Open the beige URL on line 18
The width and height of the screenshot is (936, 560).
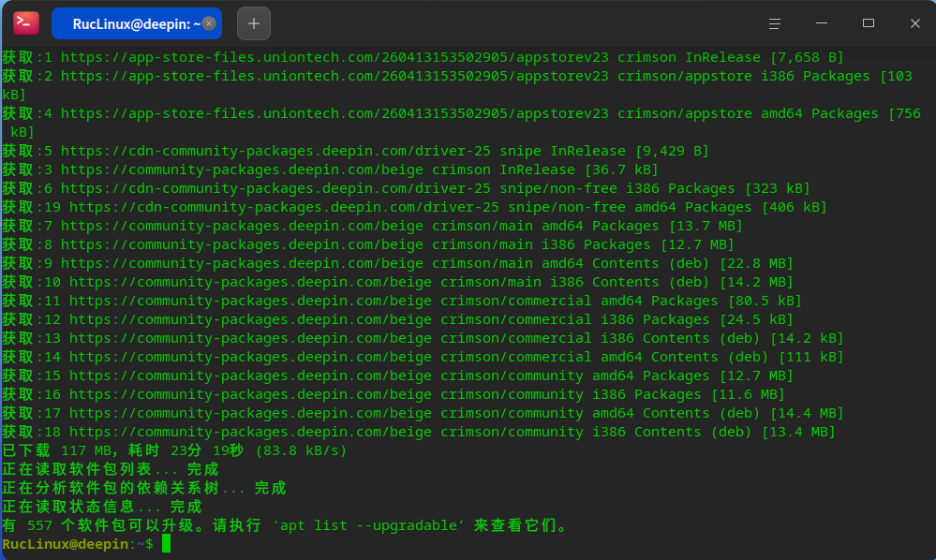coord(250,432)
